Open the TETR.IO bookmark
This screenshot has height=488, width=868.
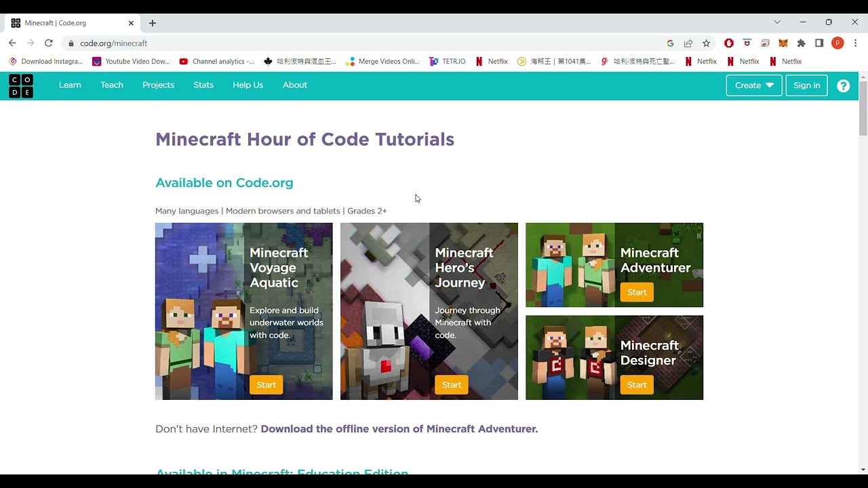[x=448, y=61]
